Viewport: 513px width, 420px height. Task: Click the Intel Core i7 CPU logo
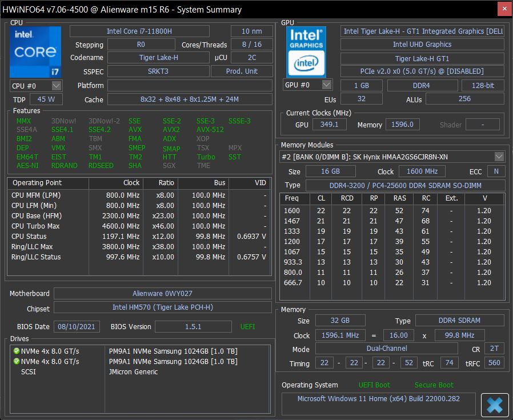(35, 51)
